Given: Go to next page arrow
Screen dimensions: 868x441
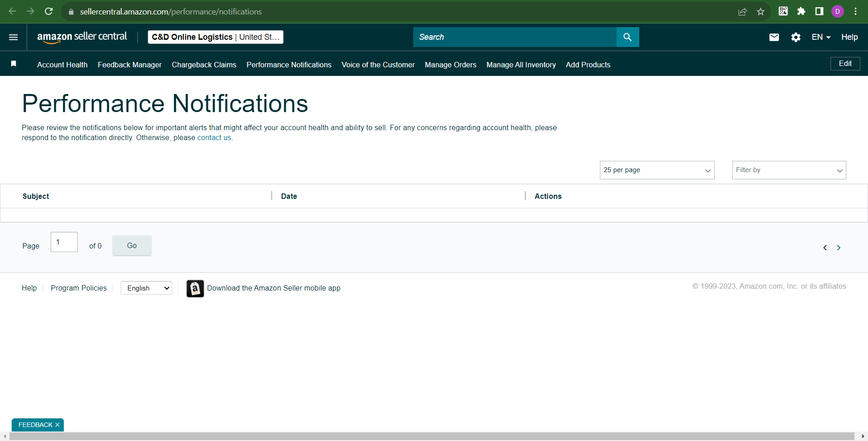Looking at the screenshot, I should [839, 248].
